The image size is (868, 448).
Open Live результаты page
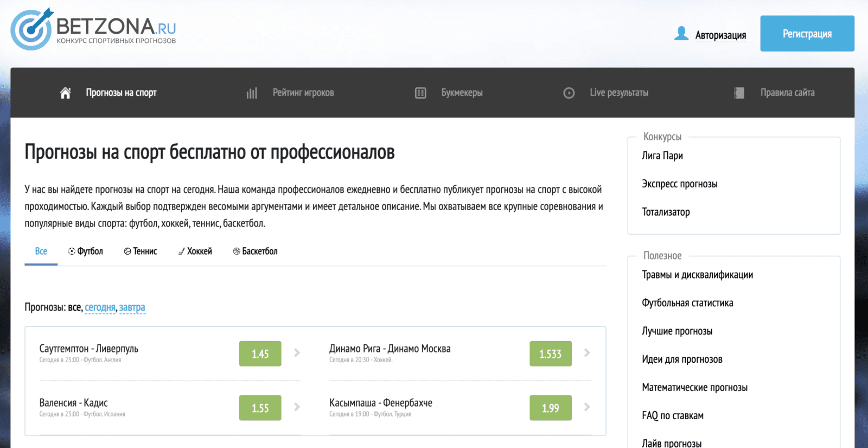tap(619, 93)
